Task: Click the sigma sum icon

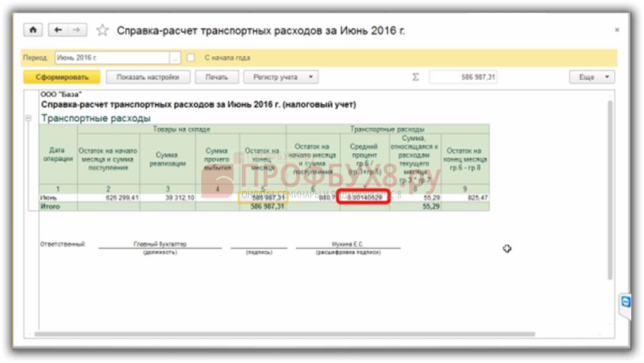Action: pos(415,77)
